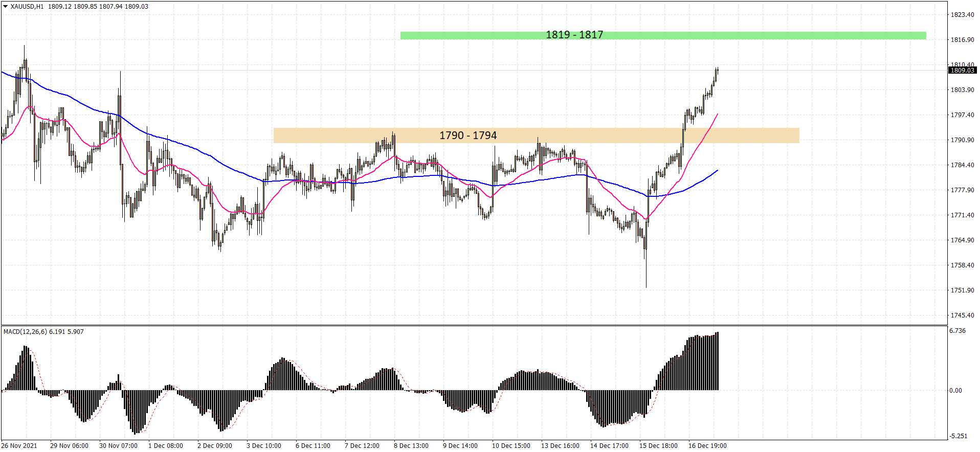Viewport: 980px width, 452px height.
Task: Click the 1819 - 1817 label
Action: 574,35
